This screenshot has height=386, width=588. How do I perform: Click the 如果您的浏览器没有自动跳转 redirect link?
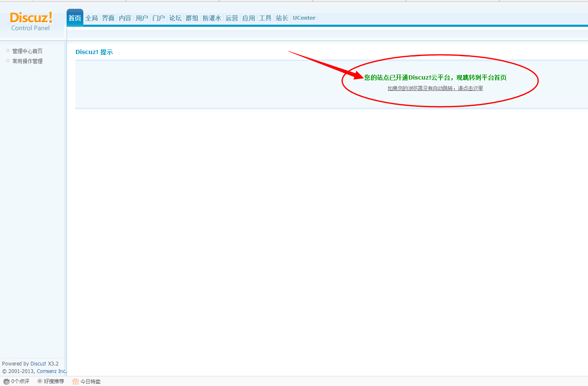435,88
